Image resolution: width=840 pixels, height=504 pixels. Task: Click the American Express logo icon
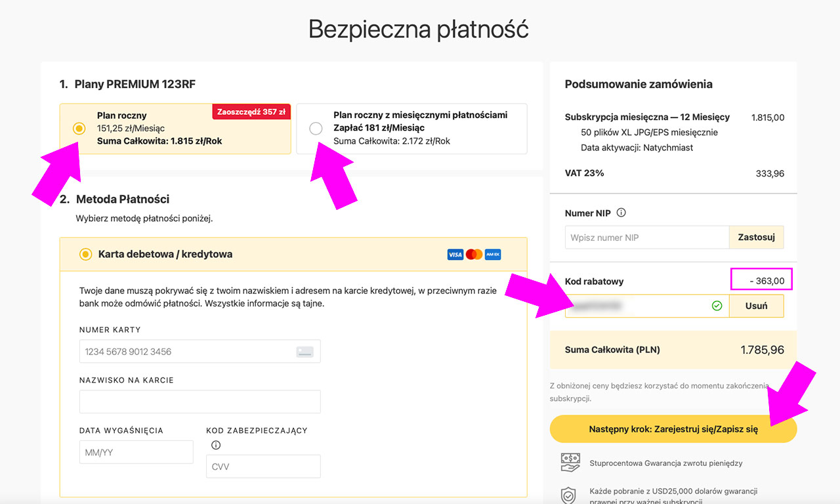click(493, 254)
